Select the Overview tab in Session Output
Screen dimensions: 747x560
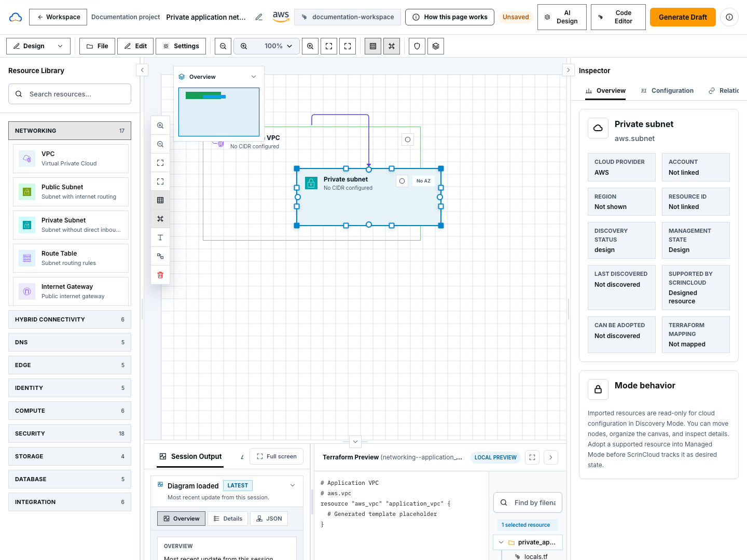pos(182,519)
